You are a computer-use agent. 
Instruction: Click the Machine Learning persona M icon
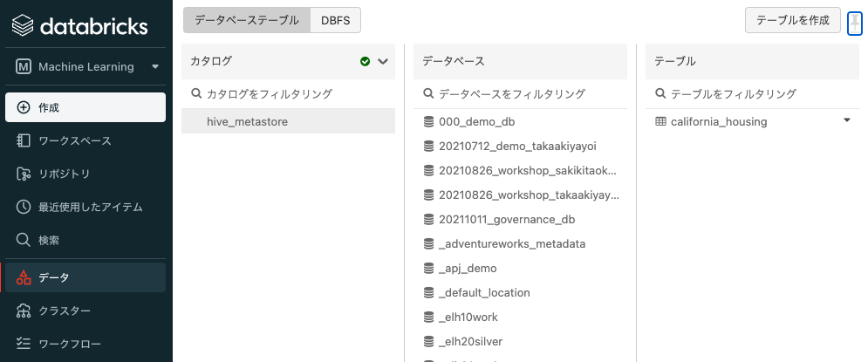tap(24, 67)
